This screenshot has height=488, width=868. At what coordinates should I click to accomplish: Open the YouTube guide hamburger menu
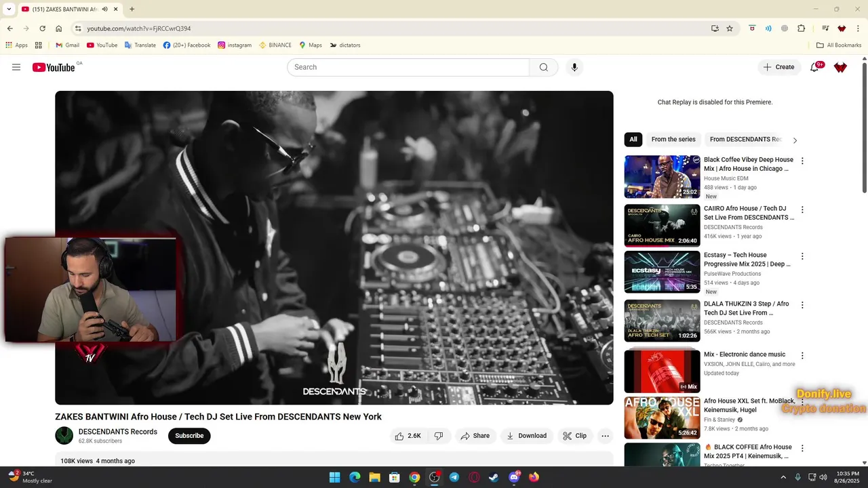coord(16,67)
